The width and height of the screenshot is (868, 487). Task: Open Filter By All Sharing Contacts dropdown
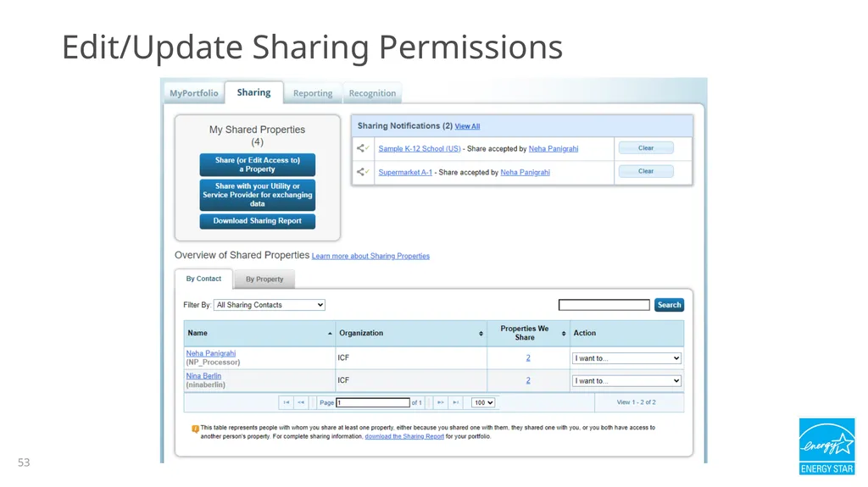tap(270, 305)
